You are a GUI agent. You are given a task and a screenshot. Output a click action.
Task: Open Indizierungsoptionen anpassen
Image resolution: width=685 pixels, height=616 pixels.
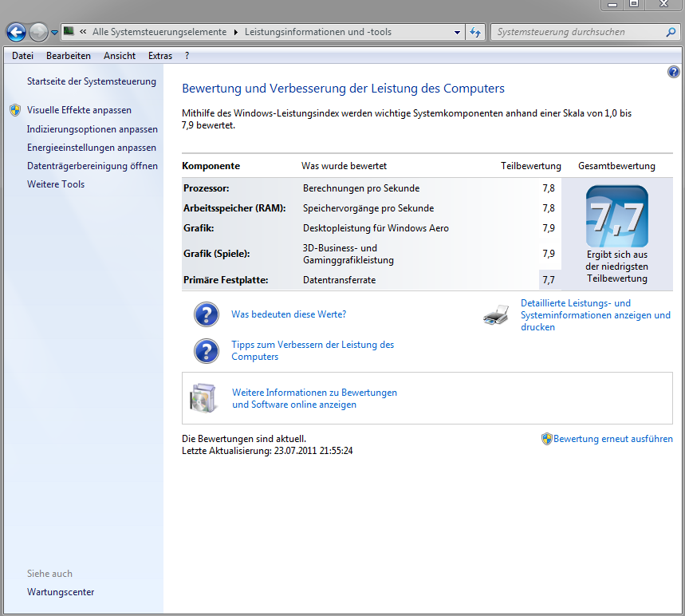[x=93, y=129]
